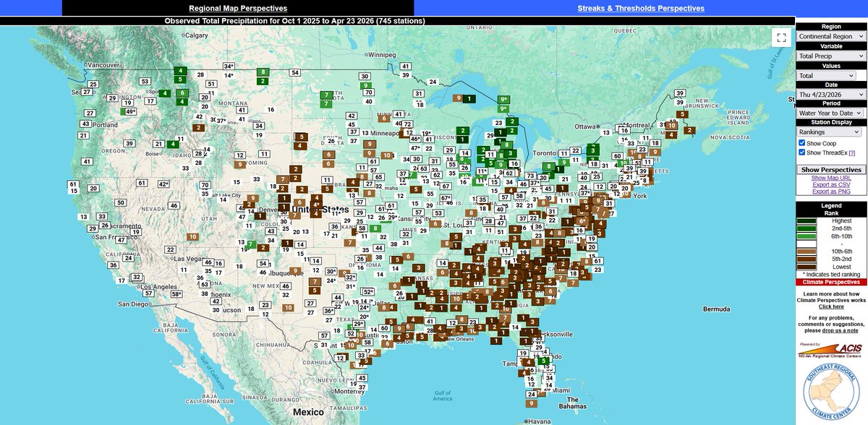
Task: Open the 20* station marker in Texas
Action: pos(364,317)
